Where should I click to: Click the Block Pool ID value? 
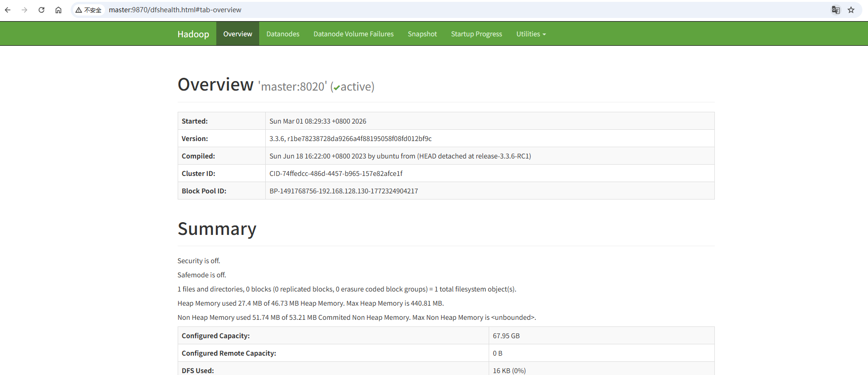tap(344, 191)
